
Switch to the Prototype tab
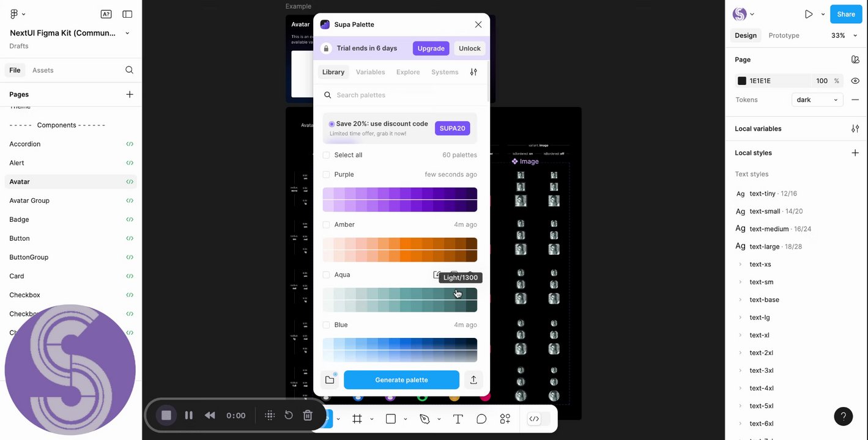[784, 35]
